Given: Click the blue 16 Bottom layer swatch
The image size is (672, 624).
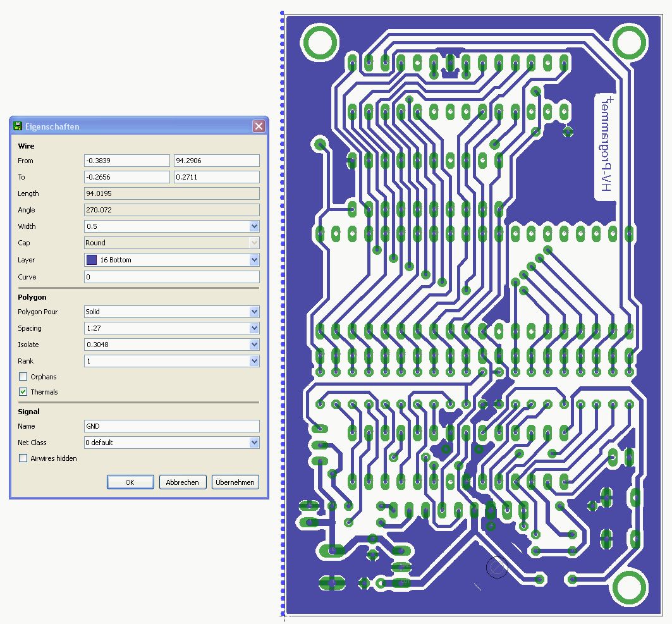Looking at the screenshot, I should click(92, 260).
